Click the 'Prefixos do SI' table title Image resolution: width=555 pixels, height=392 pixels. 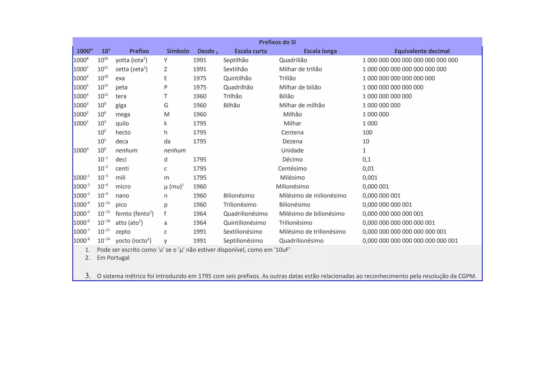277,42
